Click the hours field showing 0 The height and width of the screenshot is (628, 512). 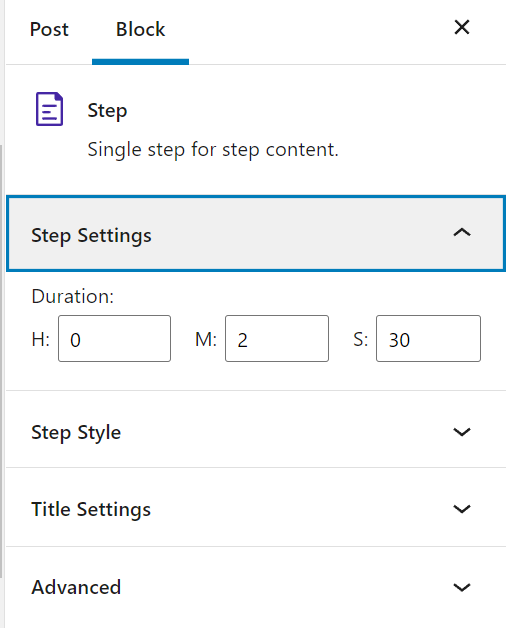[x=115, y=339]
